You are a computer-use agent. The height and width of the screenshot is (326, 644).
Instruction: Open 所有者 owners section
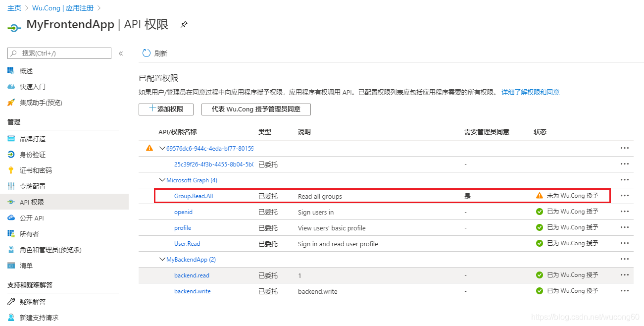point(29,234)
